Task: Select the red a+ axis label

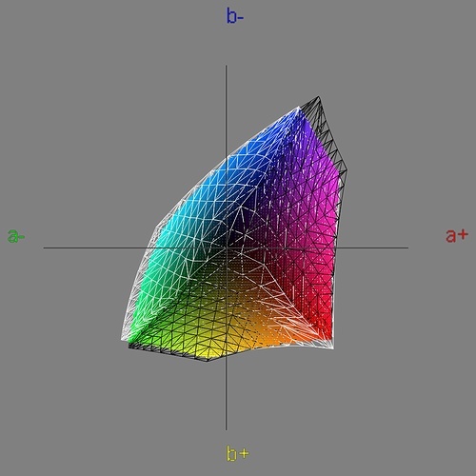Action: pyautogui.click(x=457, y=235)
